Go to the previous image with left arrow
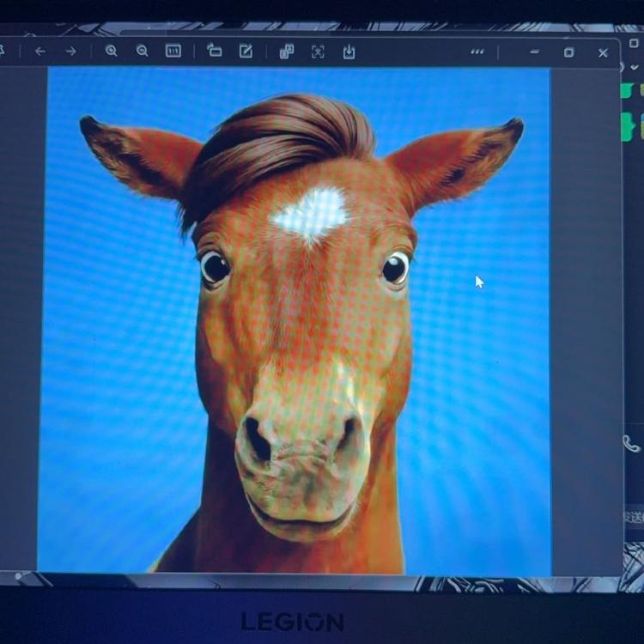The height and width of the screenshot is (644, 644). pyautogui.click(x=40, y=52)
